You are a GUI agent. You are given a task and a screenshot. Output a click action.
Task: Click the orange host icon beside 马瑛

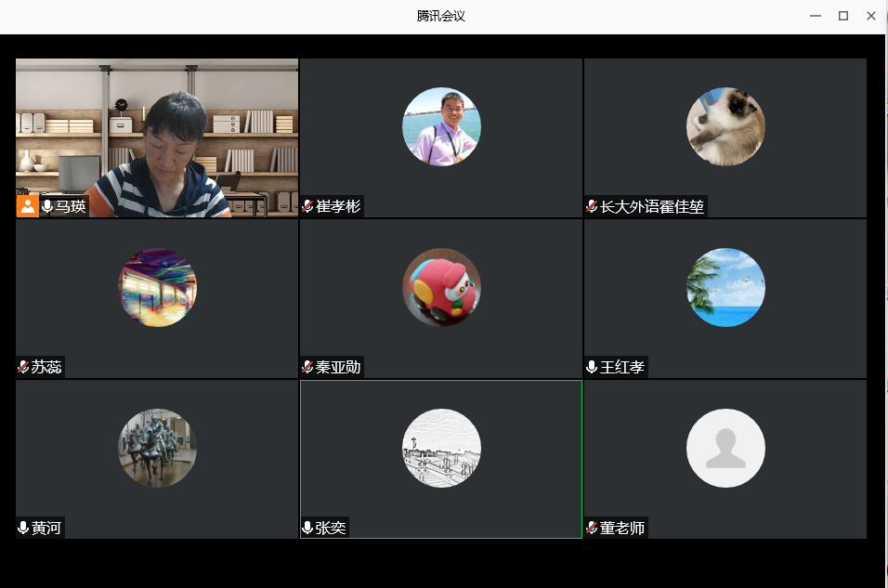coord(28,206)
